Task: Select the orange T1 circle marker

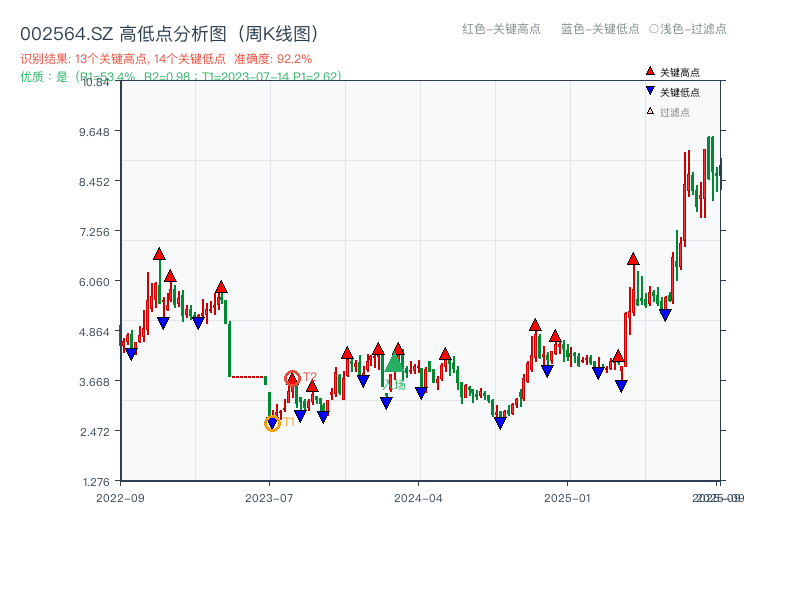Action: tap(270, 425)
